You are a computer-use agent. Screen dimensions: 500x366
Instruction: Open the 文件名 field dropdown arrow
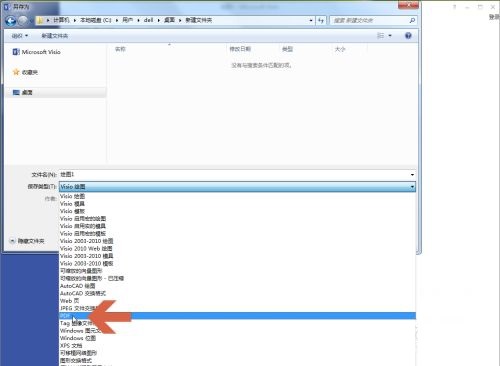click(x=412, y=175)
